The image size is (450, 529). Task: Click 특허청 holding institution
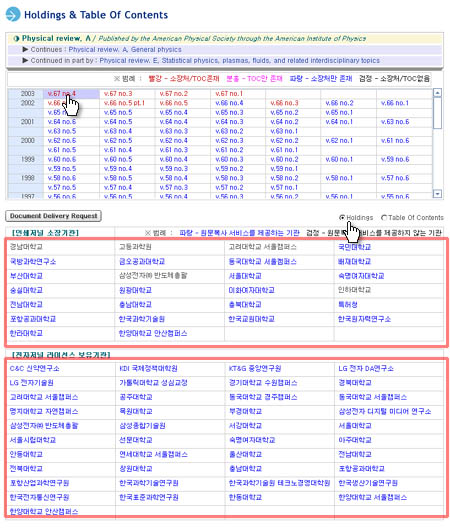(348, 305)
